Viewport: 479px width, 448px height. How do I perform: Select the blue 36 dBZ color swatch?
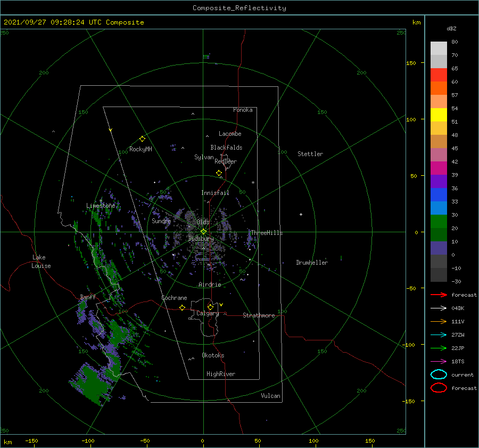tap(439, 195)
